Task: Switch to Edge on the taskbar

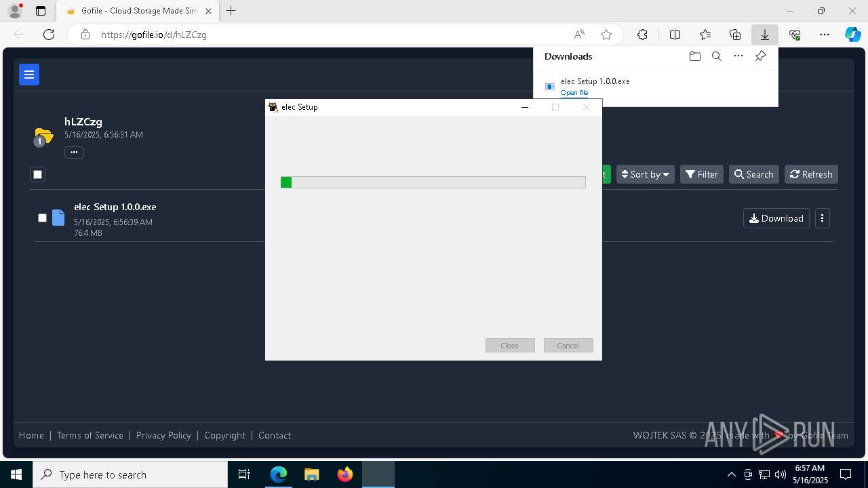Action: click(279, 474)
